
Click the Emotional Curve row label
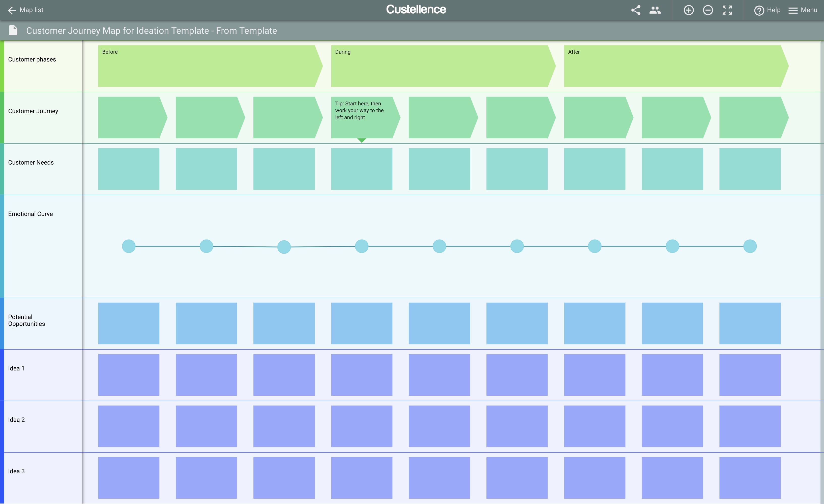[x=31, y=213]
